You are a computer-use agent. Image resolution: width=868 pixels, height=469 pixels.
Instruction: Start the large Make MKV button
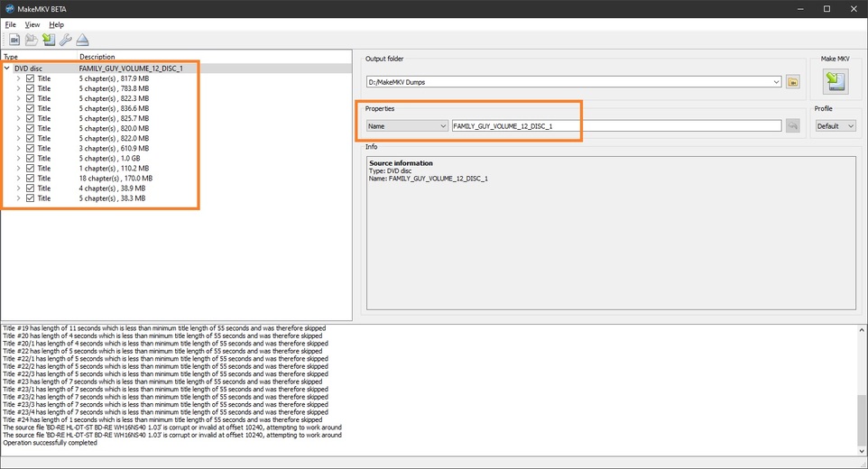[x=835, y=81]
